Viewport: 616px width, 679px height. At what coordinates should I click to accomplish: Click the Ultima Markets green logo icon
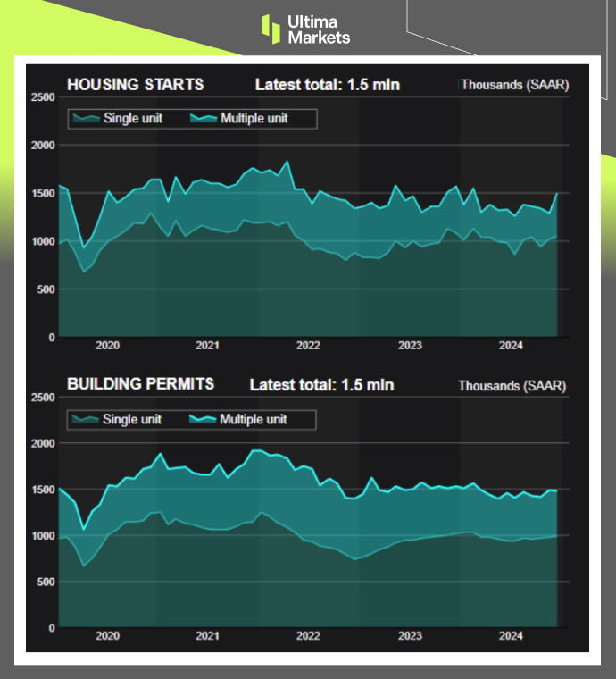pos(271,28)
